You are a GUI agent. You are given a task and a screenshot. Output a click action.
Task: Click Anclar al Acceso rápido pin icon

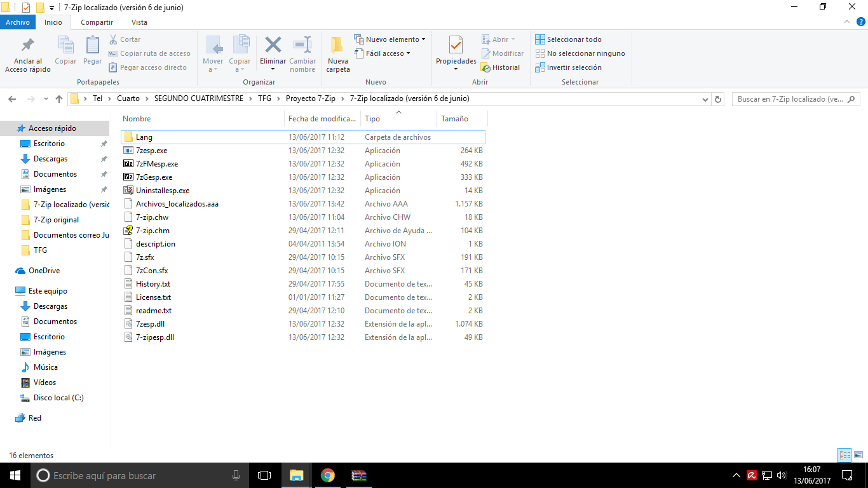28,46
